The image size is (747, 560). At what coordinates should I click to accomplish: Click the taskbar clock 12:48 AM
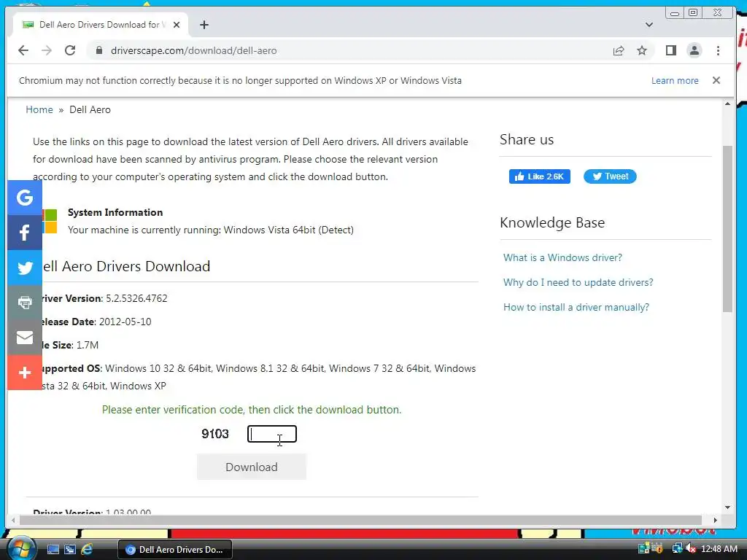click(x=719, y=549)
